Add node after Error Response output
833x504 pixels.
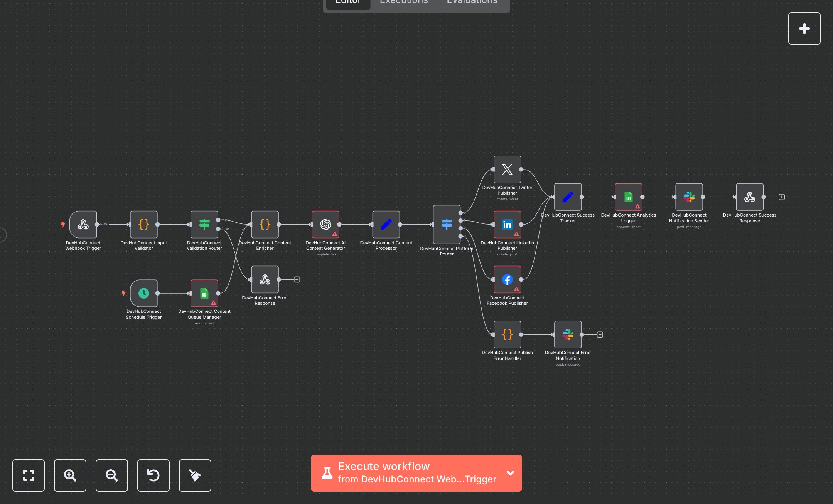297,279
